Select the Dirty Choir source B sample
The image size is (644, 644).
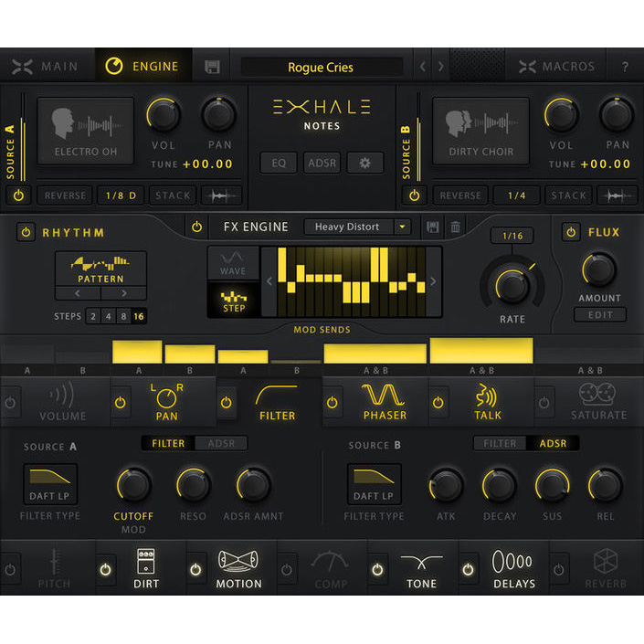(480, 131)
